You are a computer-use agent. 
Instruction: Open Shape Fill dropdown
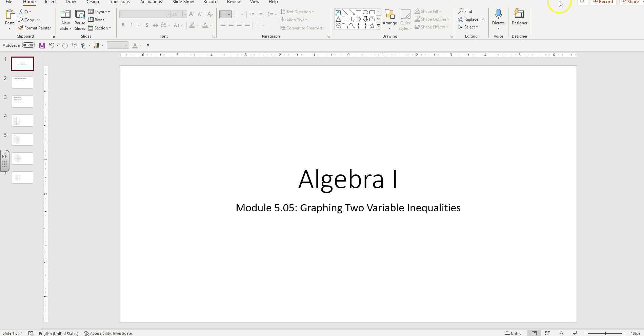pyautogui.click(x=428, y=11)
